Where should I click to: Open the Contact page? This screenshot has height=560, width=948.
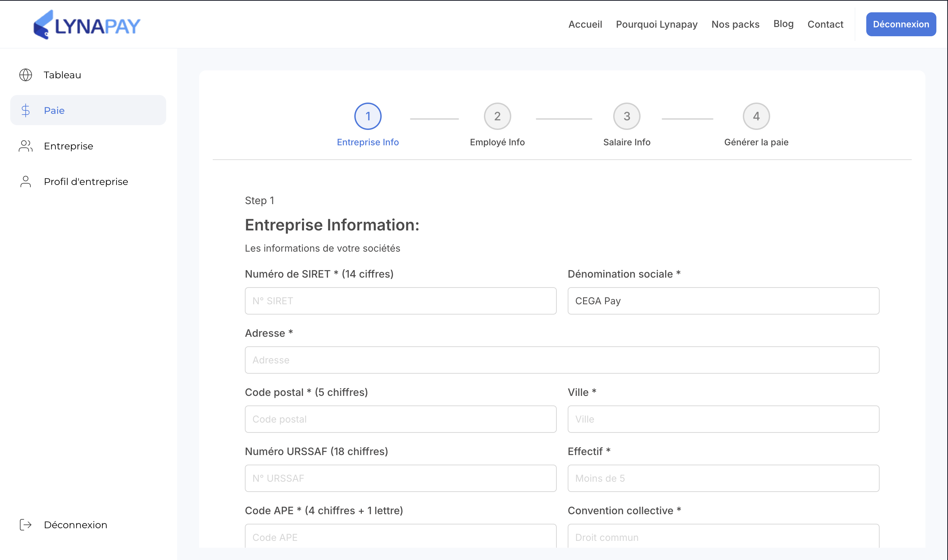(825, 24)
